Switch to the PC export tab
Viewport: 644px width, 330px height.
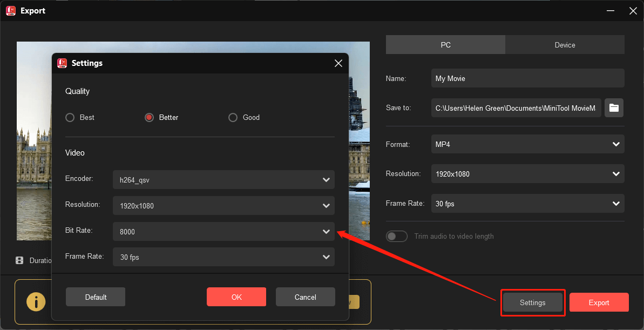(x=446, y=45)
